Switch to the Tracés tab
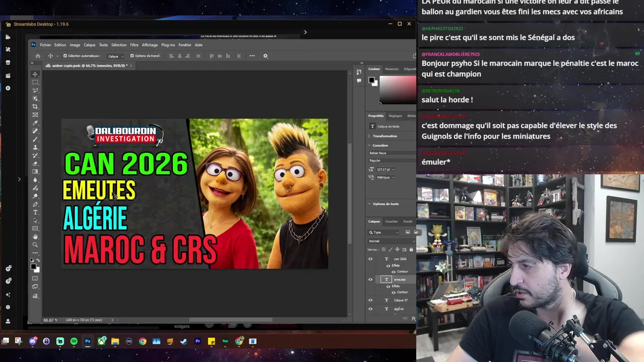The height and width of the screenshot is (362, 644). point(408,221)
